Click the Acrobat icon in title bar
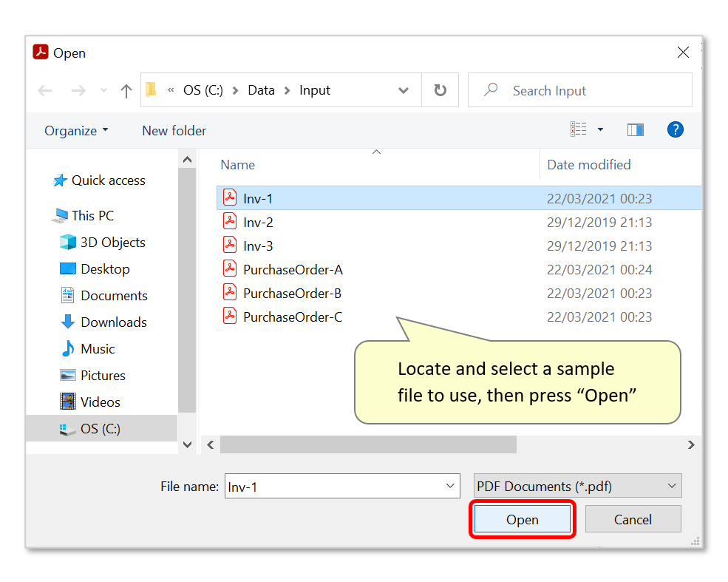The height and width of the screenshot is (582, 728). pyautogui.click(x=41, y=52)
